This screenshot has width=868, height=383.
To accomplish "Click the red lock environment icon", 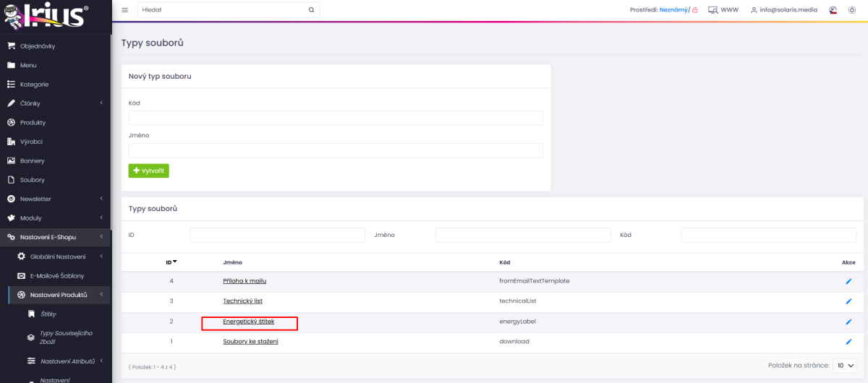I will point(695,10).
